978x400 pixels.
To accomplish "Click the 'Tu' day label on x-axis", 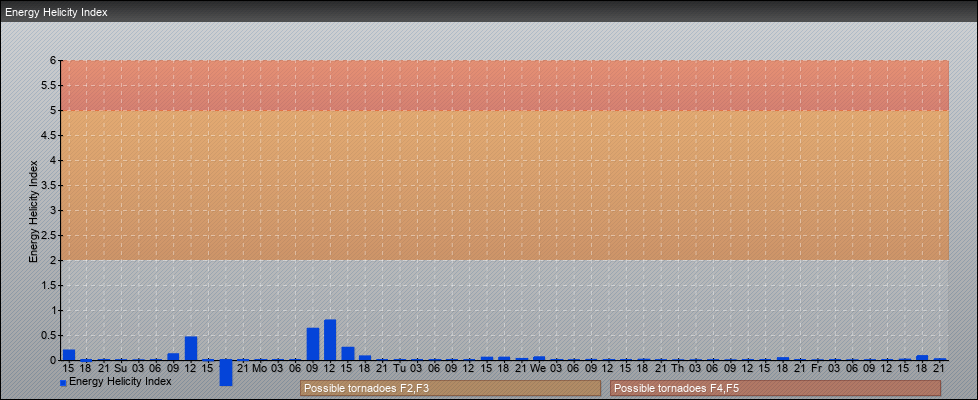I will click(400, 368).
